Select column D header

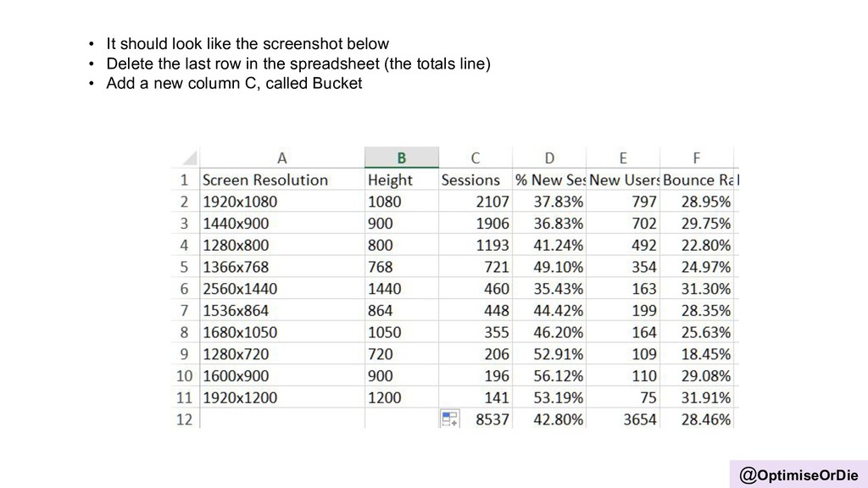tap(549, 158)
